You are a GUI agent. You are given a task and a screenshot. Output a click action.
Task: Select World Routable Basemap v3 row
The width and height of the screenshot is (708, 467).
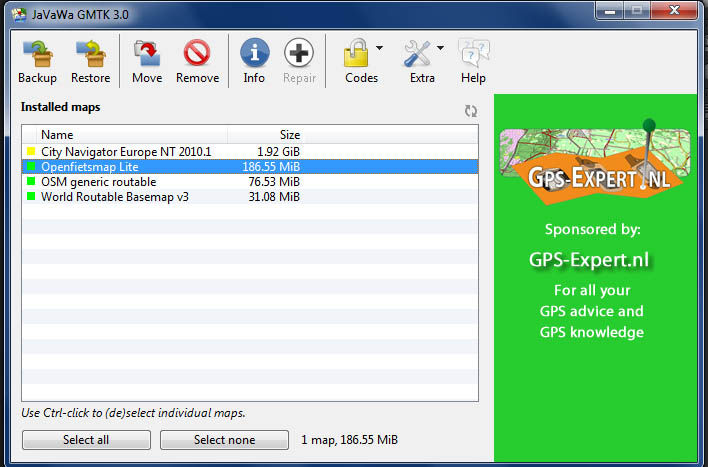click(114, 197)
